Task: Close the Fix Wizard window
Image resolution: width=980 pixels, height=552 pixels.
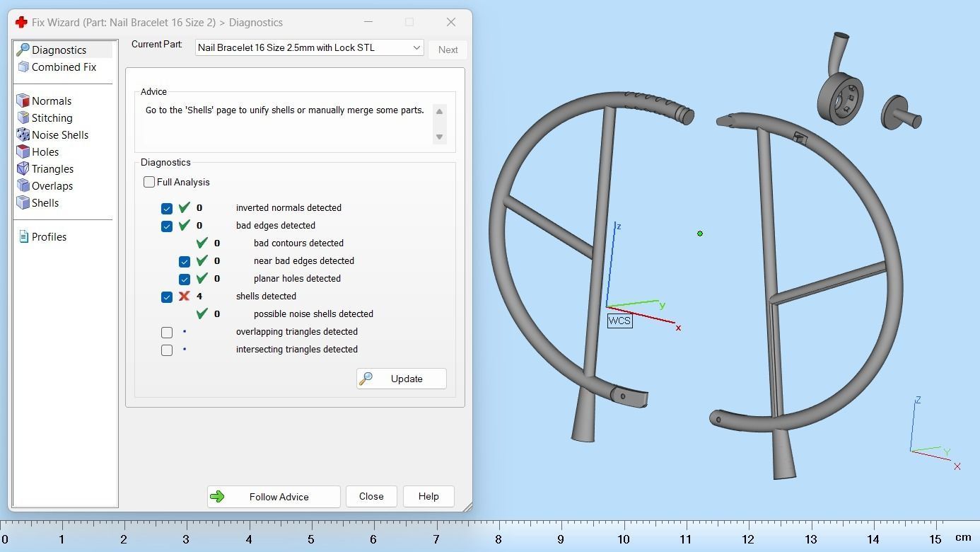Action: pos(451,22)
